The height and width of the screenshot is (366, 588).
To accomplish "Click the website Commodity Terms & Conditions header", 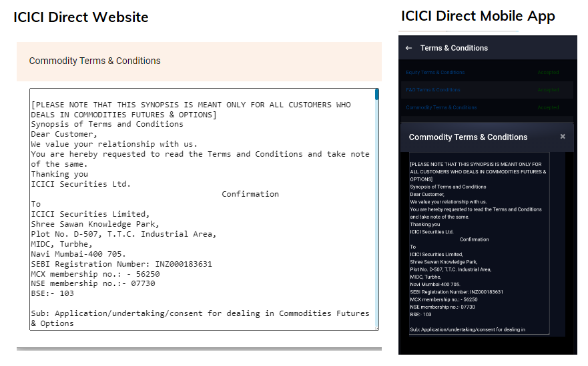I will click(x=95, y=61).
